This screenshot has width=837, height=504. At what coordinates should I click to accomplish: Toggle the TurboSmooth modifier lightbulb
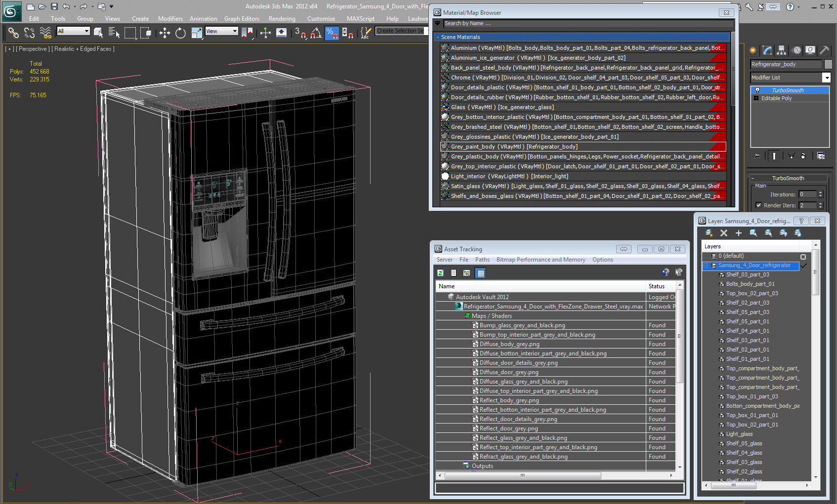(757, 90)
